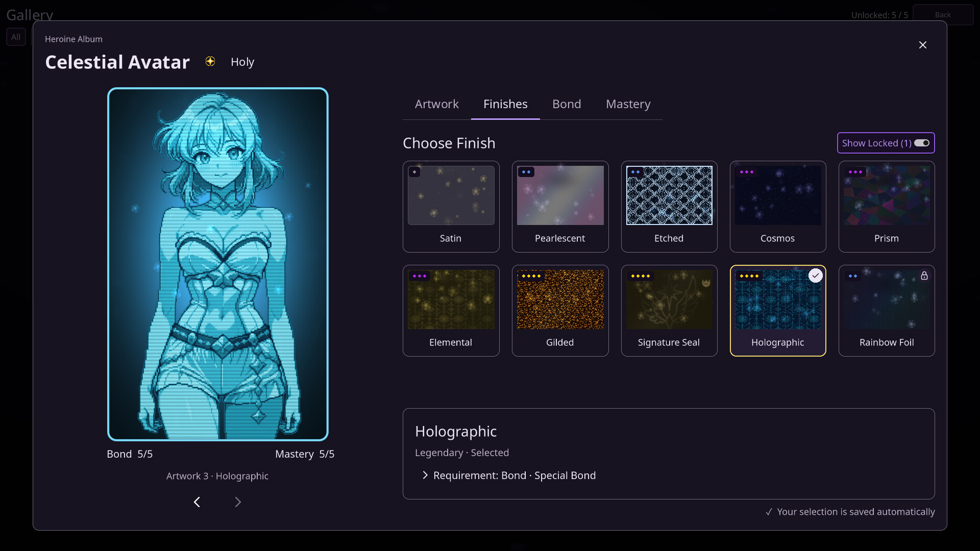Apply the Gilded finish
The width and height of the screenshot is (980, 551).
pyautogui.click(x=560, y=311)
